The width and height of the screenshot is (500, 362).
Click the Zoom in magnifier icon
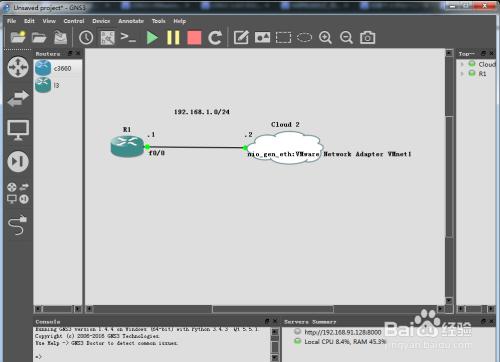(325, 37)
